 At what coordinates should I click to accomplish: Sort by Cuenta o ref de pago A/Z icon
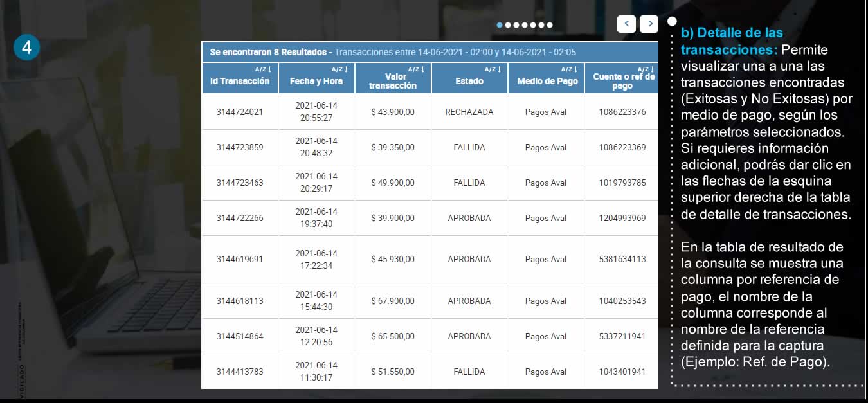pyautogui.click(x=646, y=69)
